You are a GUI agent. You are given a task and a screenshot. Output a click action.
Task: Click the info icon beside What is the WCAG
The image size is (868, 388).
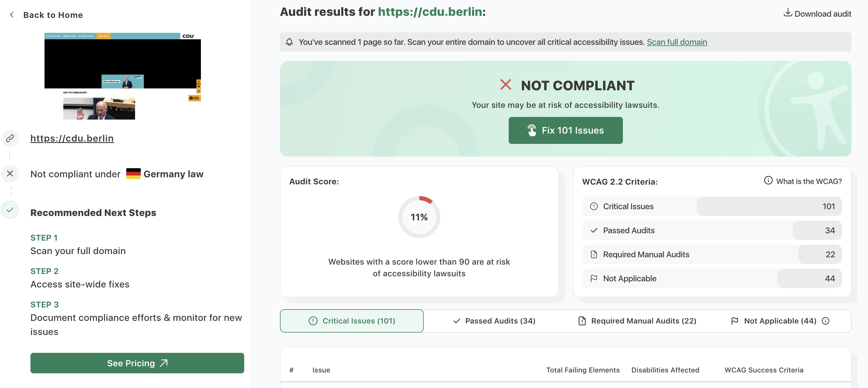[x=768, y=181]
